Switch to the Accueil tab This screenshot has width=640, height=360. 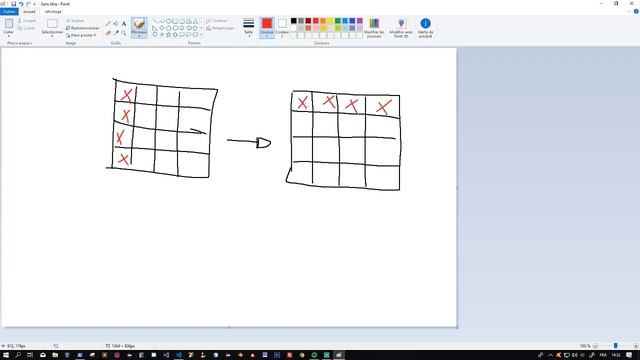coord(29,11)
